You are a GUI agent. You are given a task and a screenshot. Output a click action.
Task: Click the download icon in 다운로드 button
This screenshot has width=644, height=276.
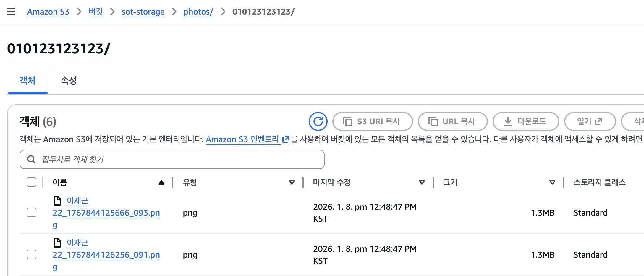(508, 121)
